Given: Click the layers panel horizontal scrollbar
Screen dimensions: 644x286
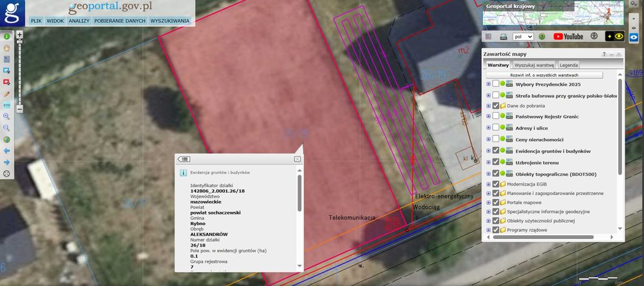Looking at the screenshot, I should tap(543, 237).
